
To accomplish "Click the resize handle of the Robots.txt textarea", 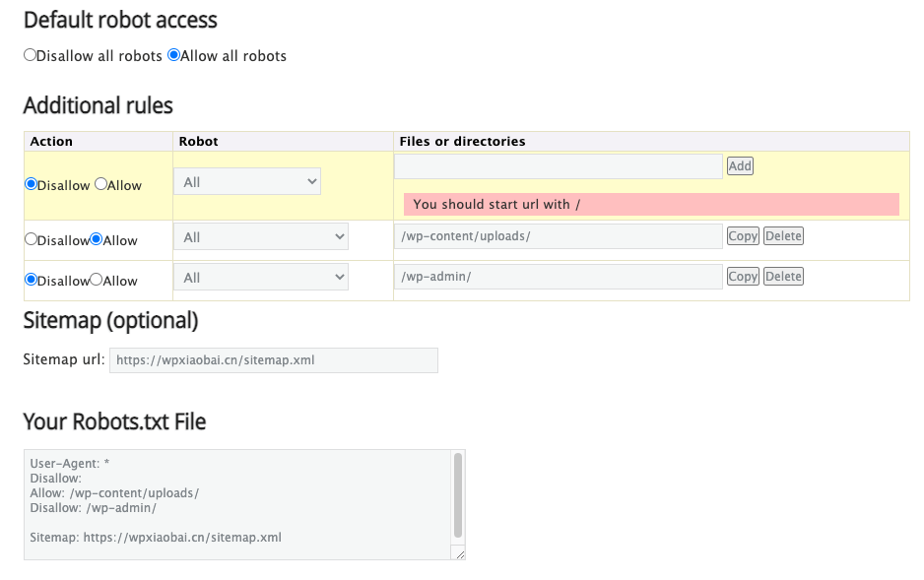I will pyautogui.click(x=460, y=553).
